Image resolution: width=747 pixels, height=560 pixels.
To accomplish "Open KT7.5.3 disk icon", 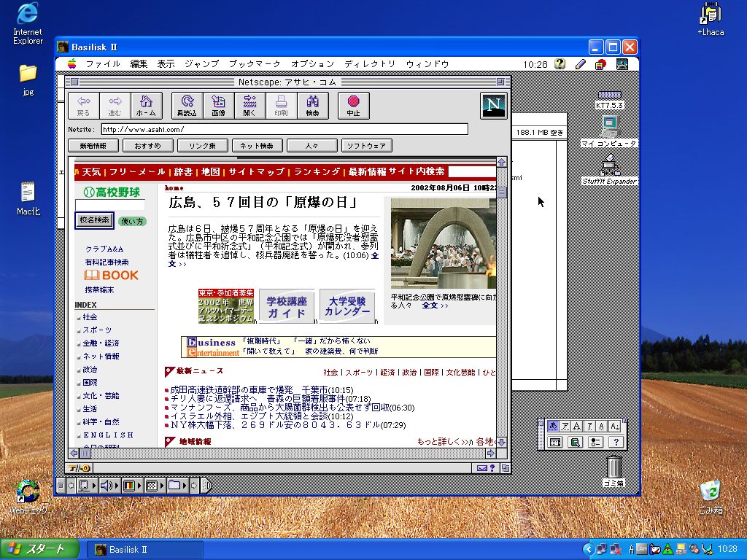I will click(x=609, y=100).
